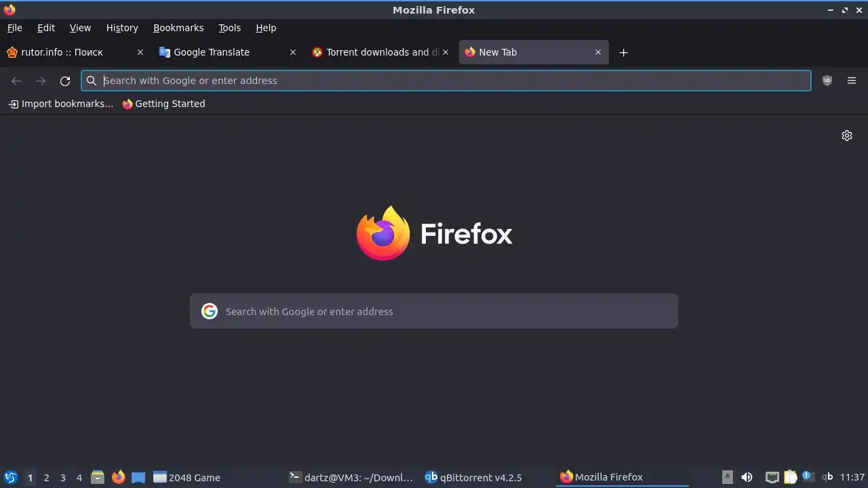Open volume speaker tray icon
Viewport: 868px width, 488px height.
coord(747,477)
